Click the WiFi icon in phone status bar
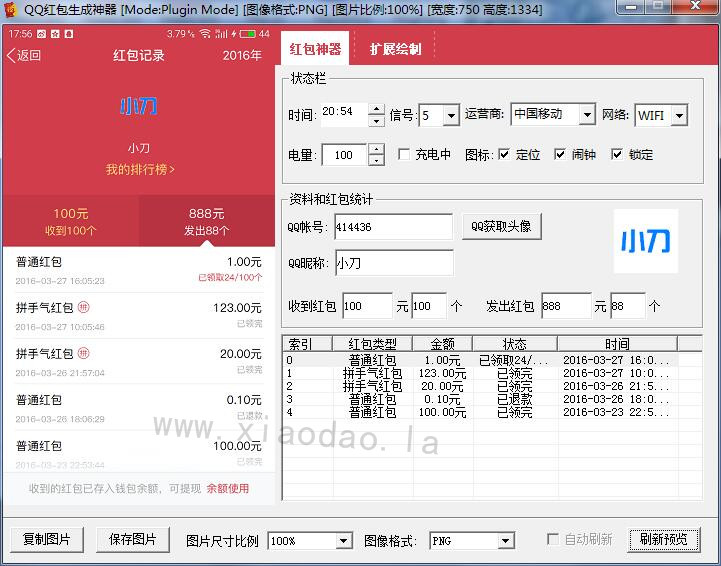721x566 pixels. tap(205, 34)
